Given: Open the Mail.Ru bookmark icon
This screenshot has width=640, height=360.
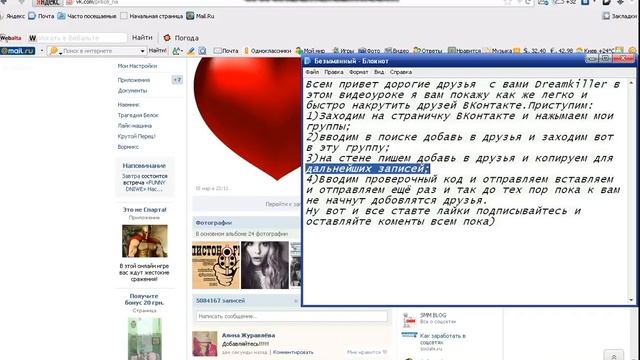Looking at the screenshot, I should click(190, 16).
